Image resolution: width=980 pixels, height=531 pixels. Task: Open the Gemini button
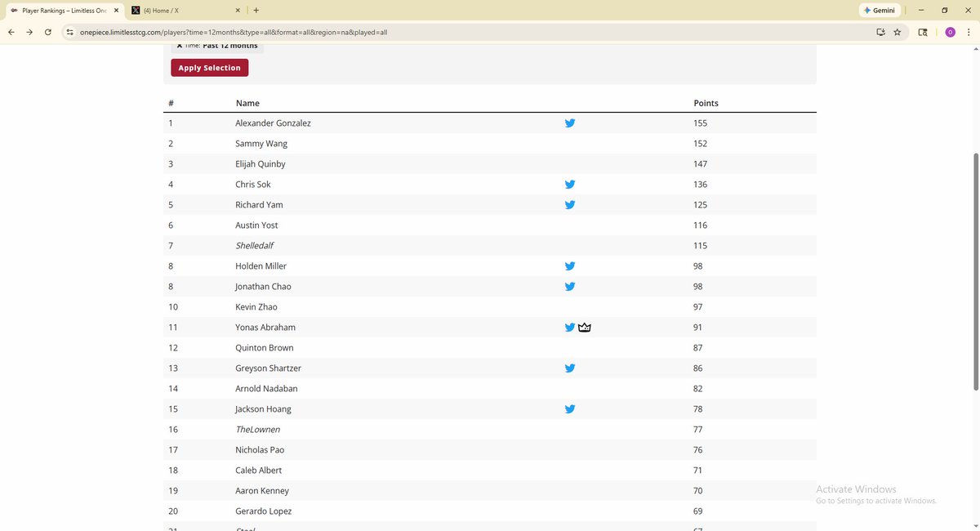point(879,11)
